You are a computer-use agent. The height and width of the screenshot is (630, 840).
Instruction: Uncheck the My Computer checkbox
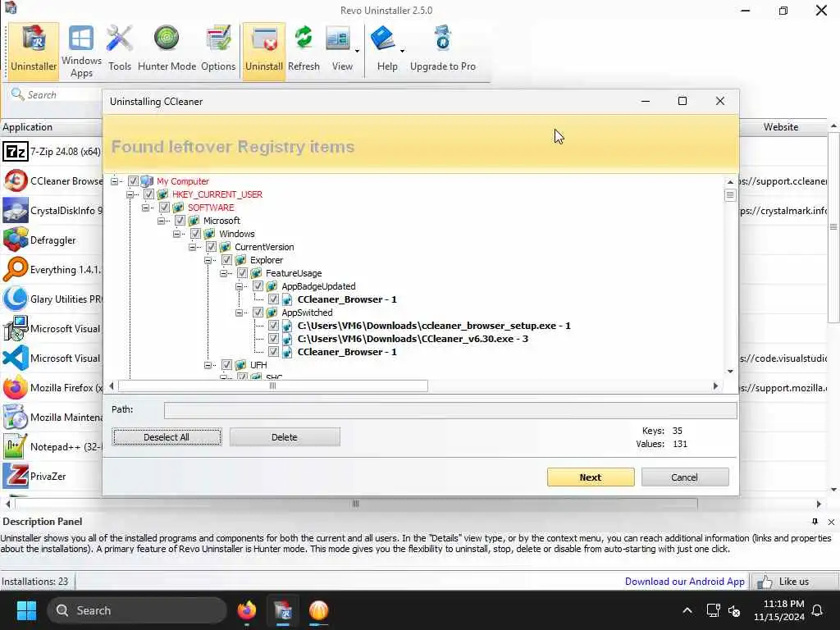pos(133,181)
